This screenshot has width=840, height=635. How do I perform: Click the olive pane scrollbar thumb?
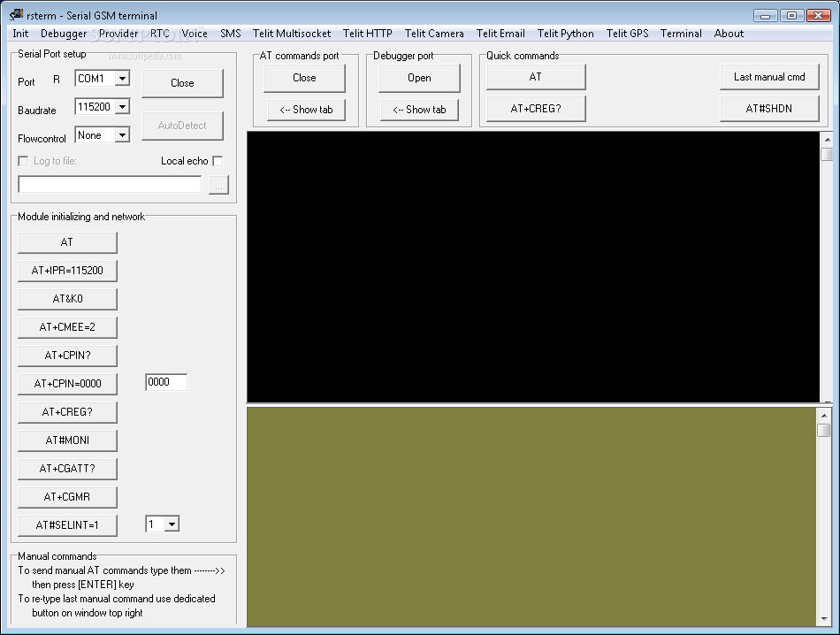pyautogui.click(x=824, y=430)
